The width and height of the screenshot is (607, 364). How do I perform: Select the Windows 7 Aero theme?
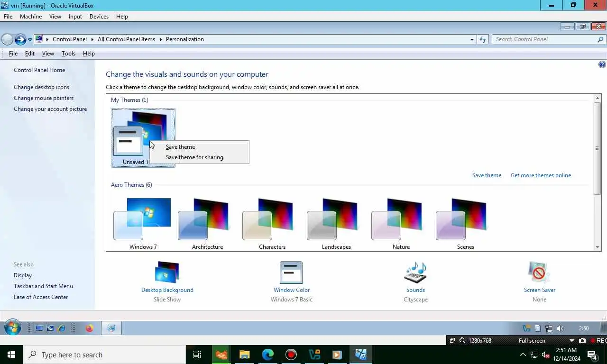pos(143,224)
